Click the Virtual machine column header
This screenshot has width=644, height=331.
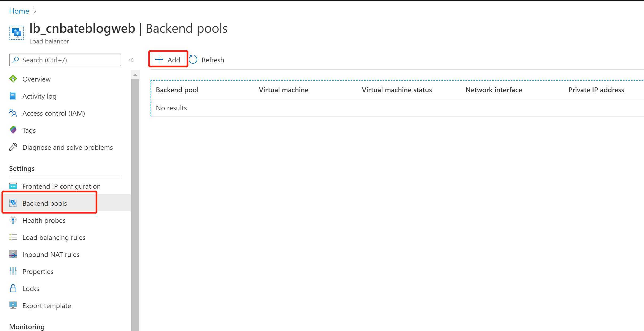[x=283, y=90]
